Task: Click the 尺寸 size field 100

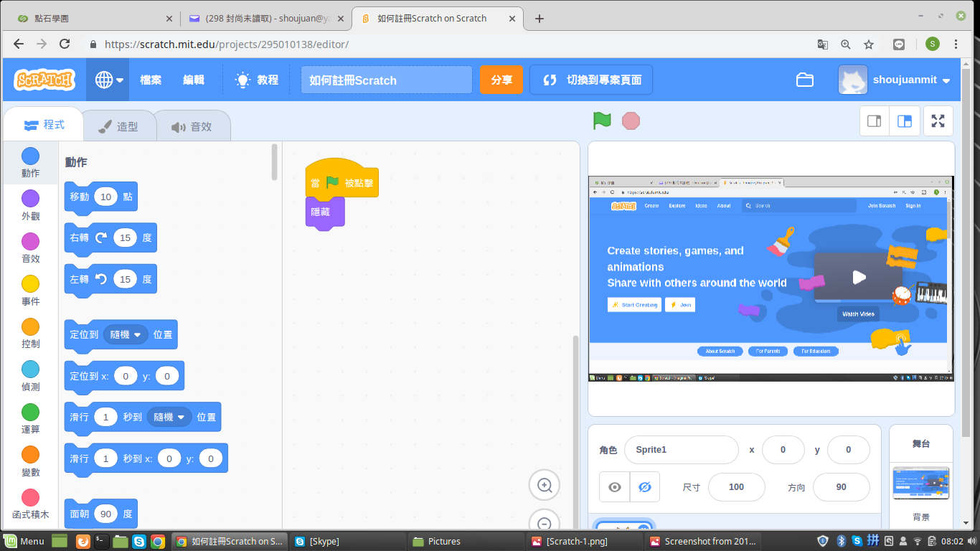Action: pyautogui.click(x=736, y=487)
